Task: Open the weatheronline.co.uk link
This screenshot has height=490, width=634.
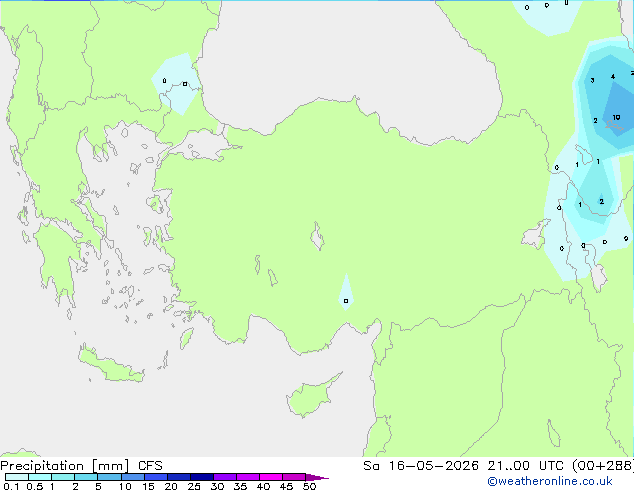Action: (x=550, y=481)
